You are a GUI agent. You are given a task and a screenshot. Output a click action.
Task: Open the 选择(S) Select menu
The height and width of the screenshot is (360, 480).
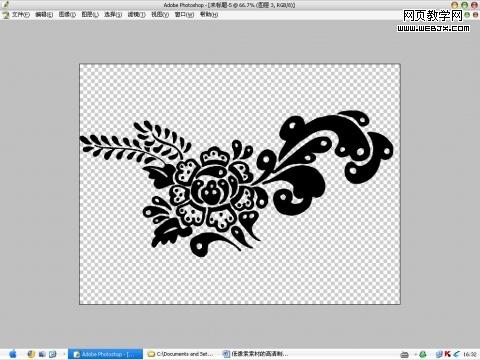point(113,15)
